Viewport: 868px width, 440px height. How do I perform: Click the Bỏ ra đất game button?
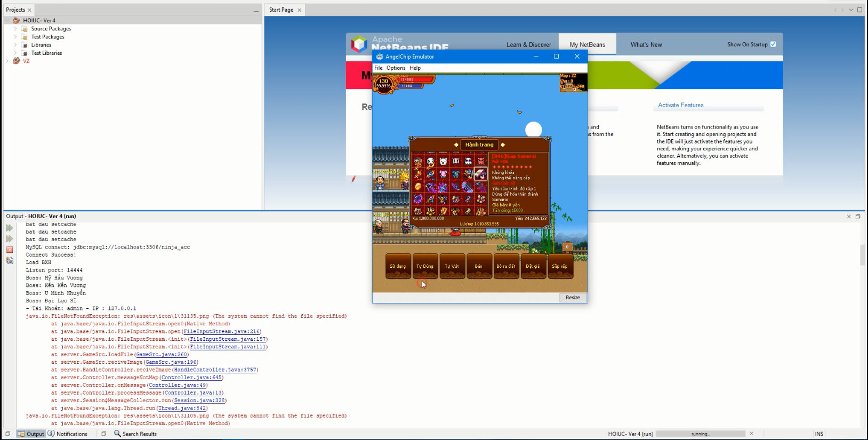[506, 266]
